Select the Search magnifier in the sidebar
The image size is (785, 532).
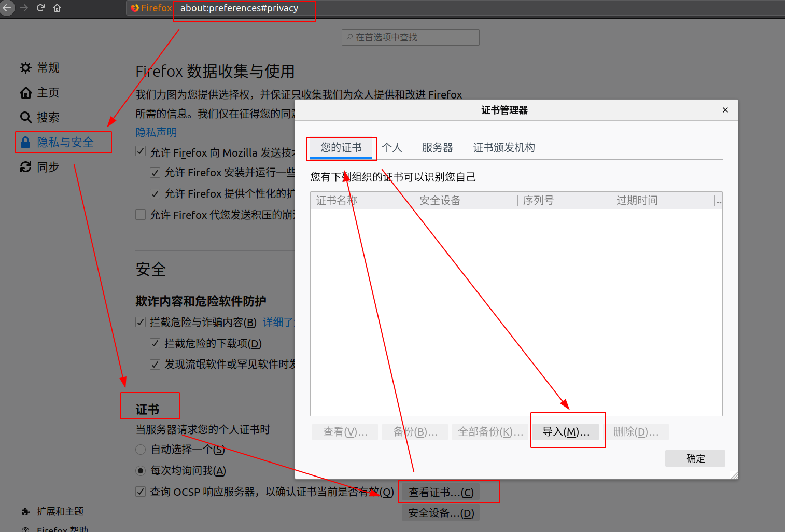25,118
